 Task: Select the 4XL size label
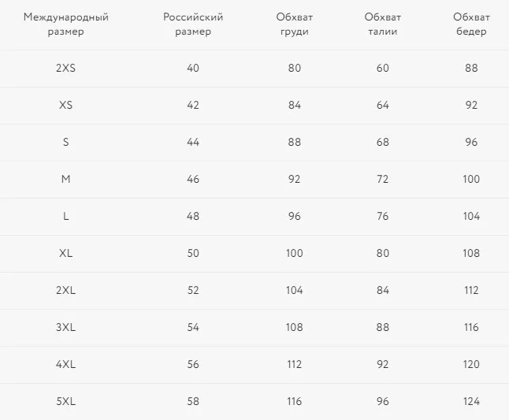pos(66,364)
